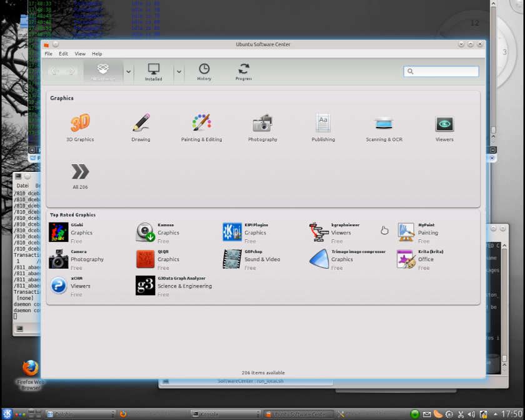
Task: Select the Trimage image compressor icon
Action: 319,259
